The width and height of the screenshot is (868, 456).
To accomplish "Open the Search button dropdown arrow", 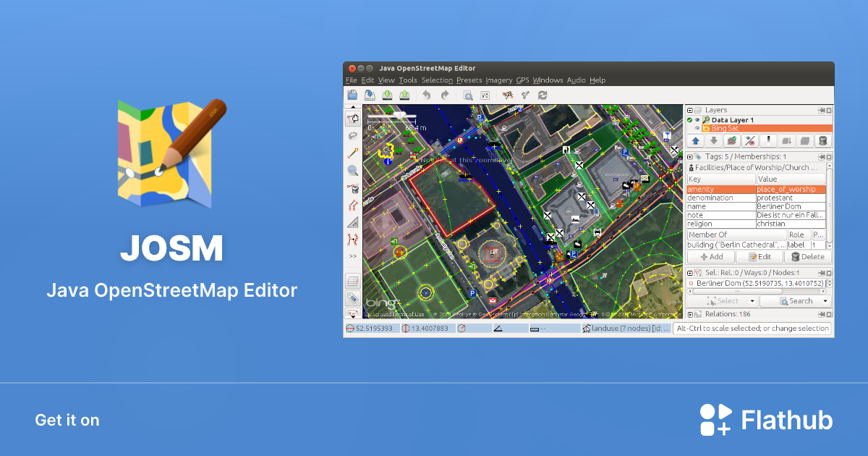I will [x=825, y=301].
